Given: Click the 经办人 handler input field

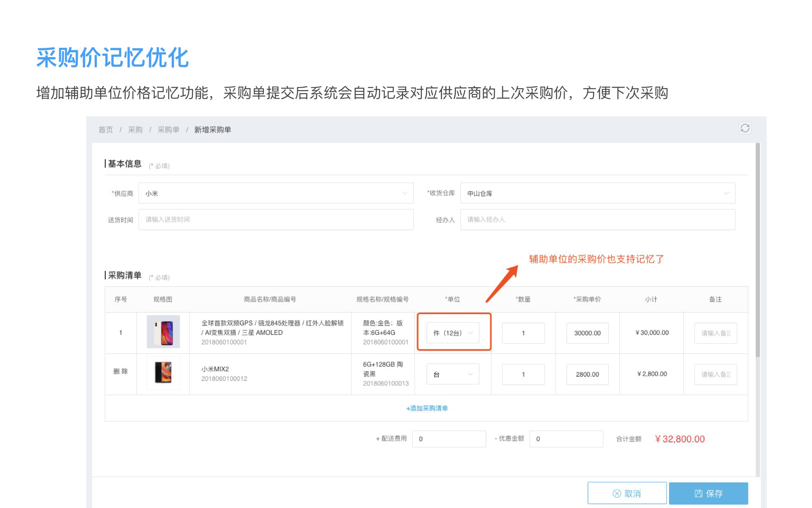Looking at the screenshot, I should coord(597,220).
